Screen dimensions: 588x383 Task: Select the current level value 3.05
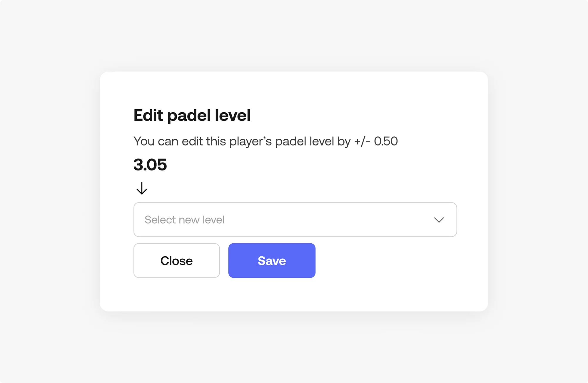click(x=150, y=165)
